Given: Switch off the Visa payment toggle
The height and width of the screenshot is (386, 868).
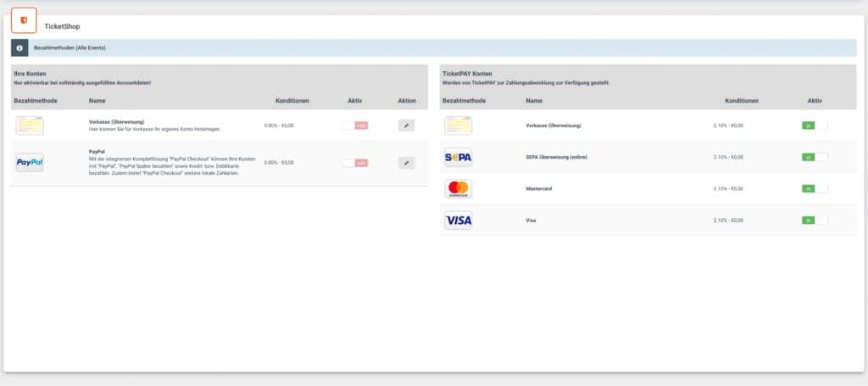Looking at the screenshot, I should pyautogui.click(x=814, y=220).
